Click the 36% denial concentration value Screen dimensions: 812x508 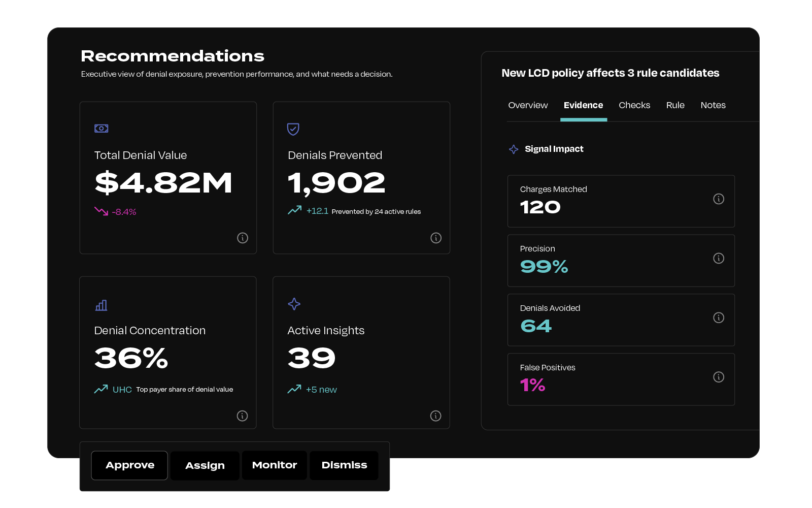pos(131,358)
